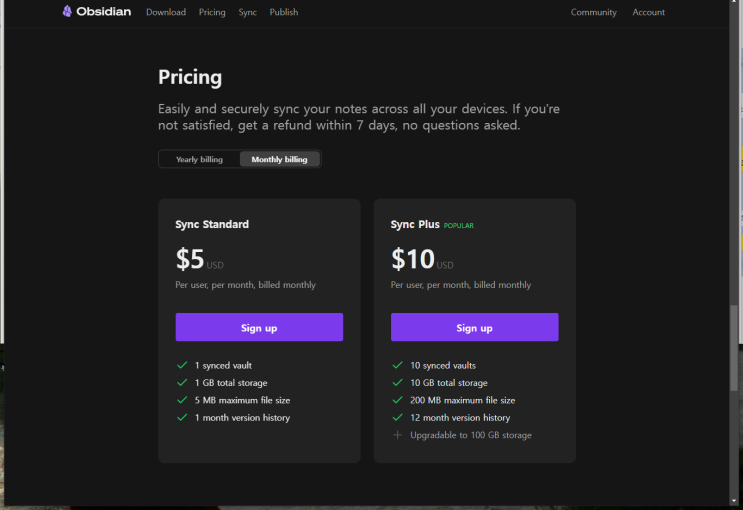Select the Monthly billing option
Screen dimensions: 743x510
[x=280, y=160]
